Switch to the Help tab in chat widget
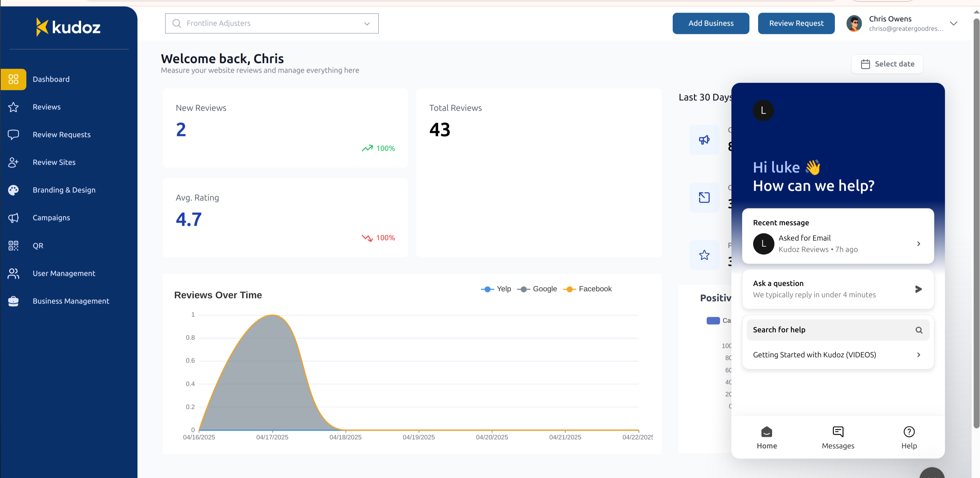Image resolution: width=980 pixels, height=478 pixels. coord(909,438)
